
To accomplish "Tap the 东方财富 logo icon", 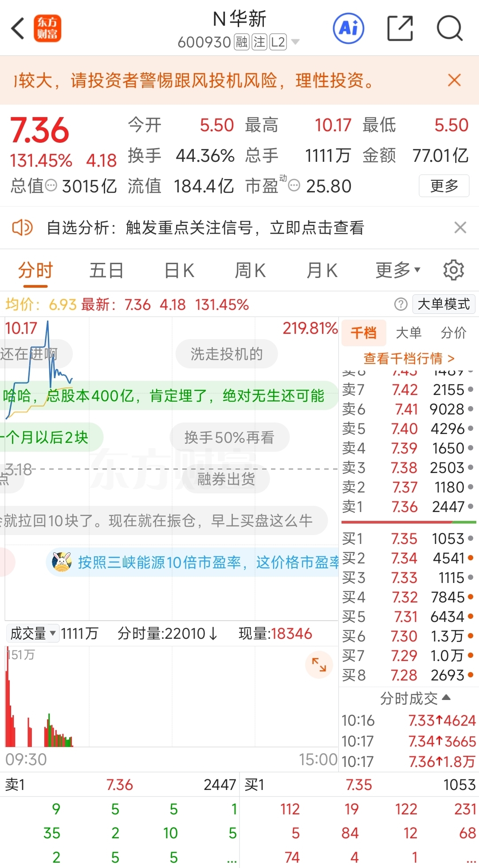I will click(x=47, y=29).
